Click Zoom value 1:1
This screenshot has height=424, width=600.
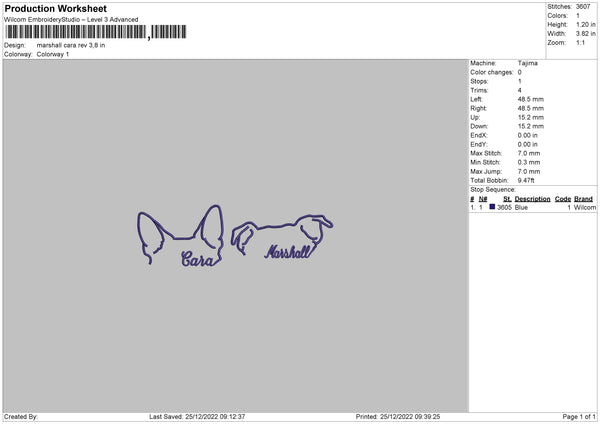tap(580, 43)
